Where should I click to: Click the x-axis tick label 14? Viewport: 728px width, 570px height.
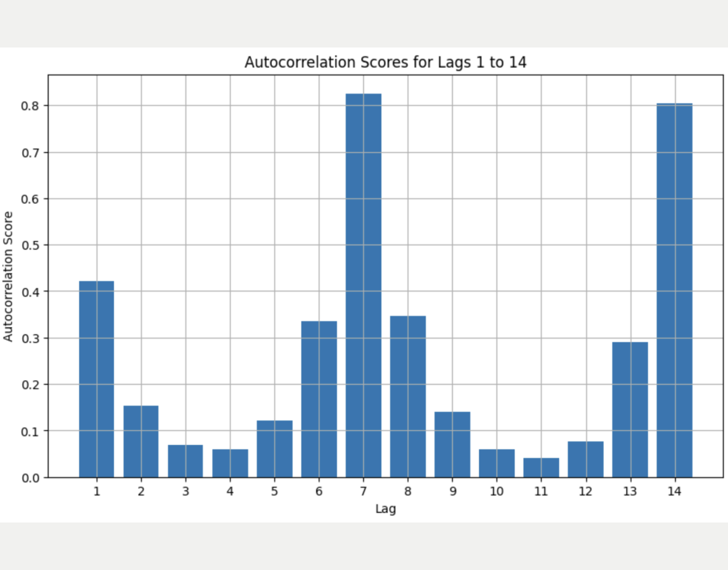click(675, 491)
